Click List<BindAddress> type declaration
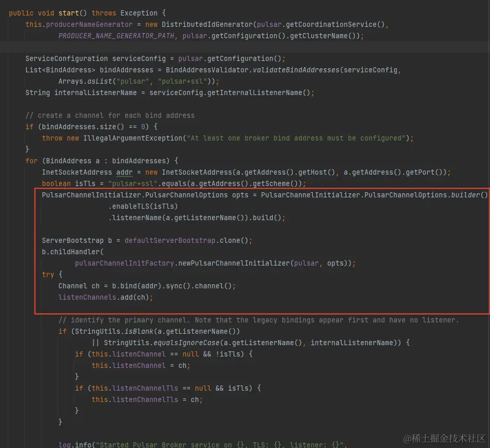This screenshot has width=490, height=448. click(60, 70)
